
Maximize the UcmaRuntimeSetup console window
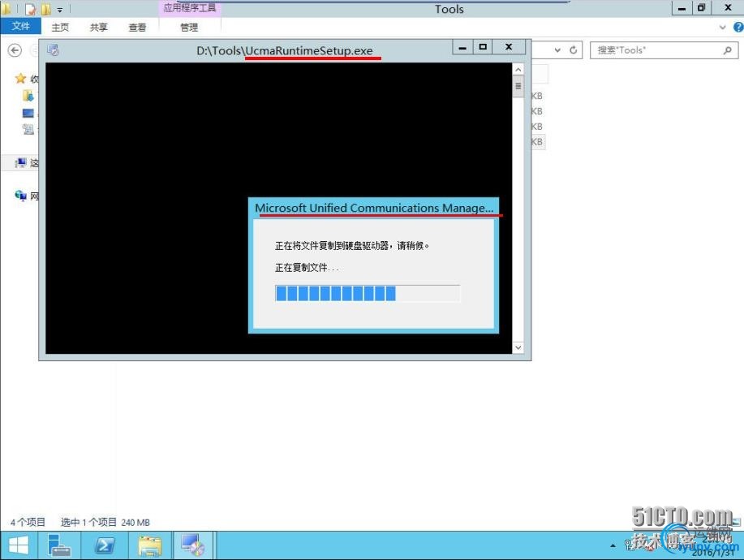[x=483, y=47]
